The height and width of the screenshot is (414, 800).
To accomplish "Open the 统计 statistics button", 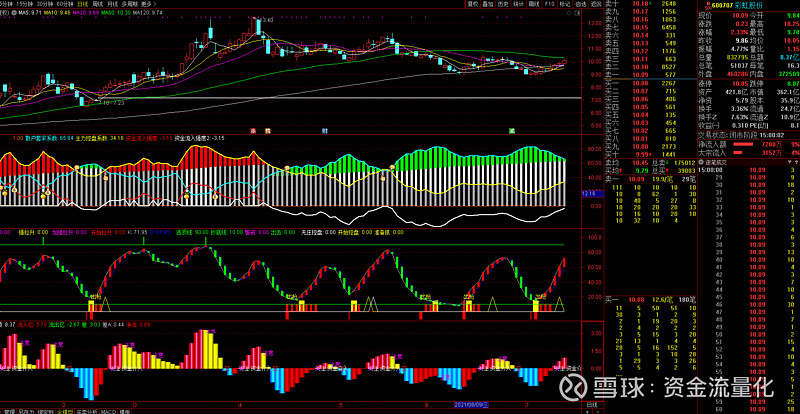I will [x=518, y=4].
